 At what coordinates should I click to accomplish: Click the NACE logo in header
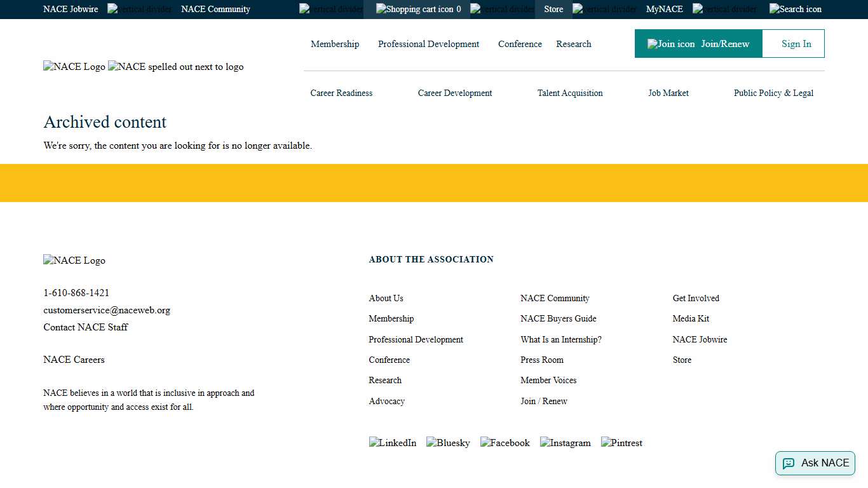pyautogui.click(x=74, y=67)
